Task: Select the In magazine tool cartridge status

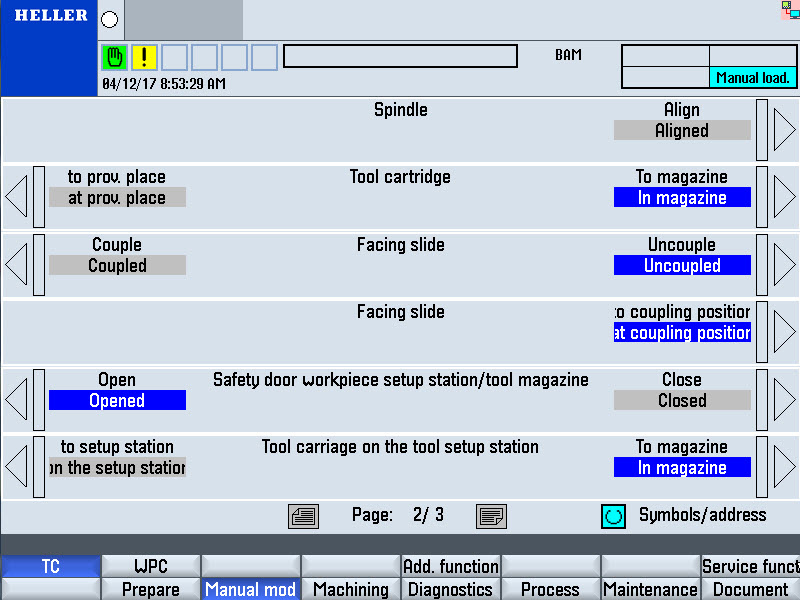Action: 682,198
